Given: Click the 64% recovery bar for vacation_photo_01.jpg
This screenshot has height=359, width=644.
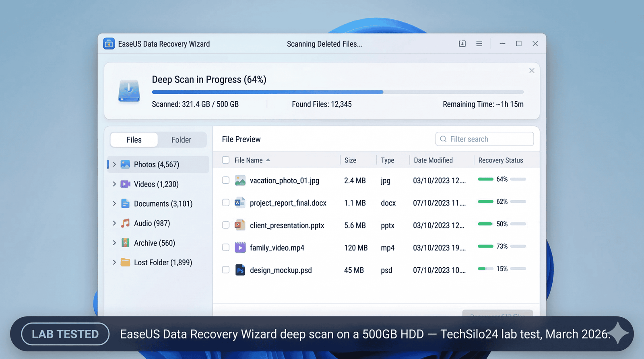Looking at the screenshot, I should pyautogui.click(x=502, y=179).
